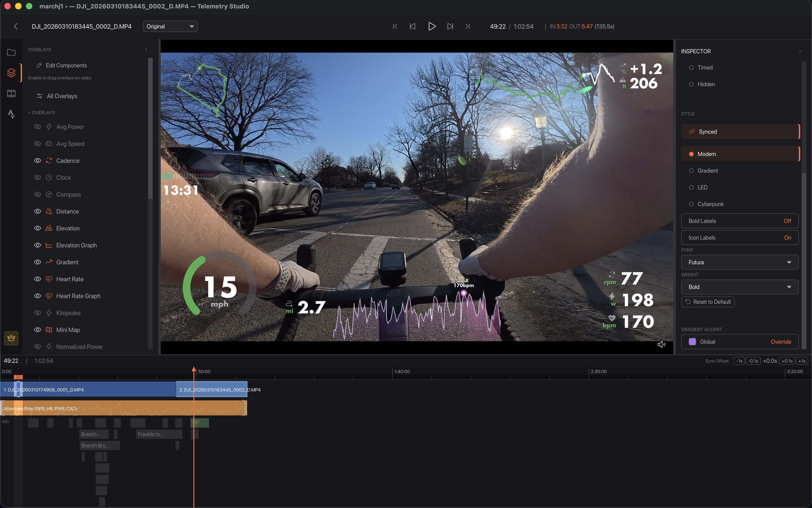Open the Bold weight dropdown
Viewport: 812px width, 508px height.
pyautogui.click(x=739, y=287)
